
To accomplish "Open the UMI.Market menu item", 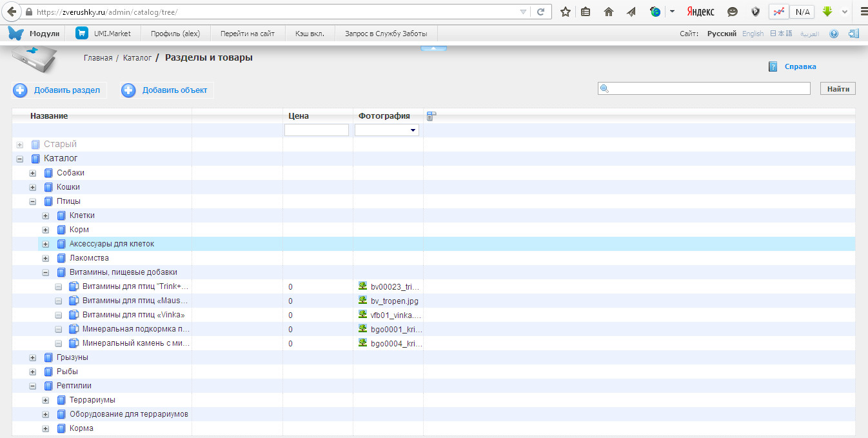I will (112, 34).
